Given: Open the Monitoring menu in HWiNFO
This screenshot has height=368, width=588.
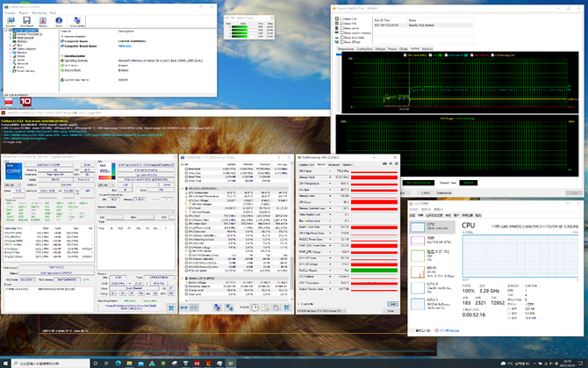Looking at the screenshot, I should 39,13.
